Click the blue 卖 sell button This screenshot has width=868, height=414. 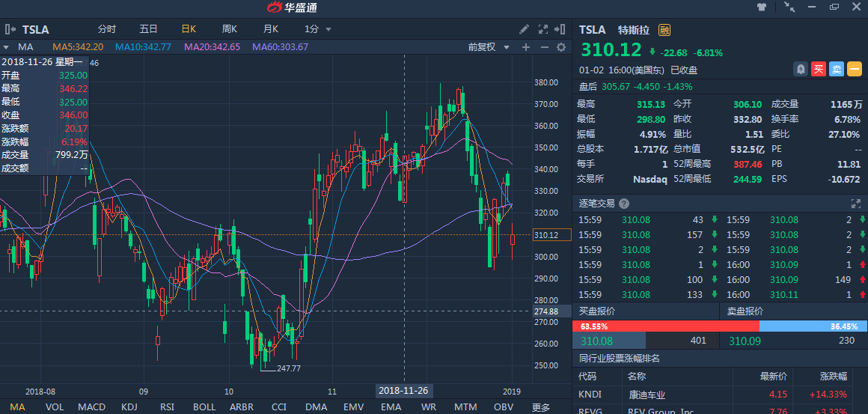(x=837, y=70)
